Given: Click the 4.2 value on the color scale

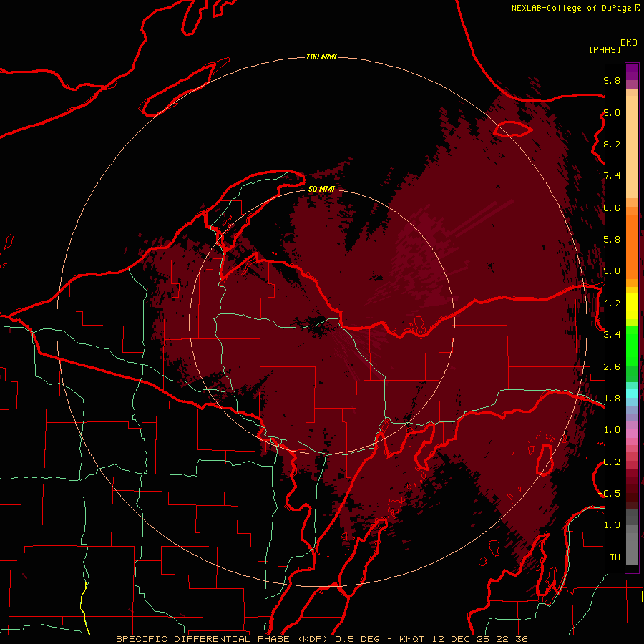Looking at the screenshot, I should coord(612,303).
